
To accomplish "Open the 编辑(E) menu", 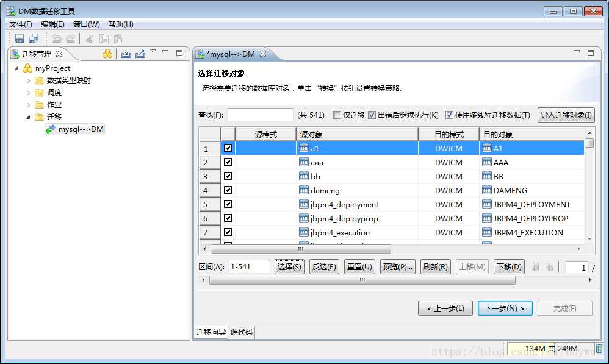I will pos(52,24).
